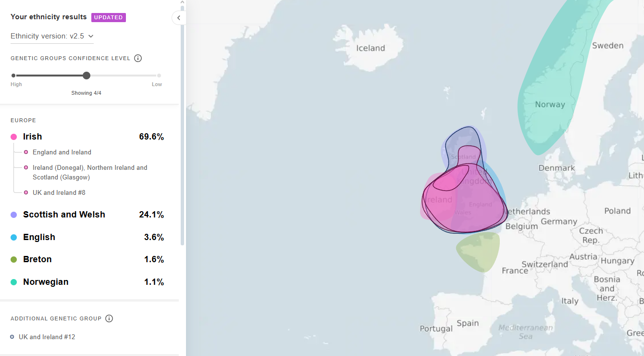Click the info icon beside Genetic Groups Confidence Level
The image size is (644, 356).
tap(138, 58)
